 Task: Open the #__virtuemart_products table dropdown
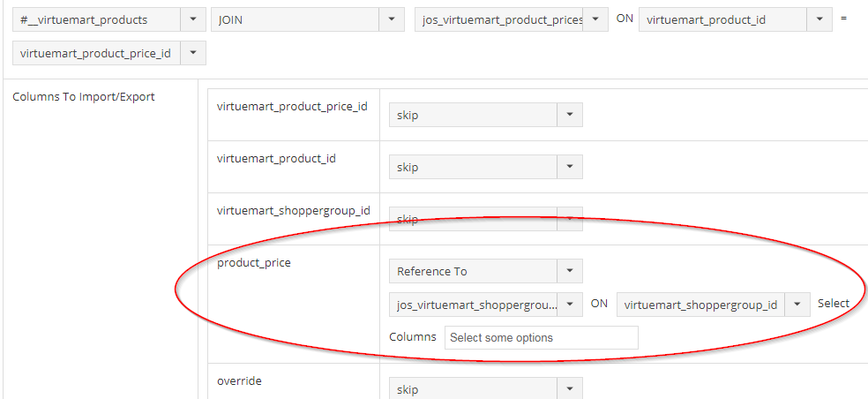pyautogui.click(x=109, y=20)
